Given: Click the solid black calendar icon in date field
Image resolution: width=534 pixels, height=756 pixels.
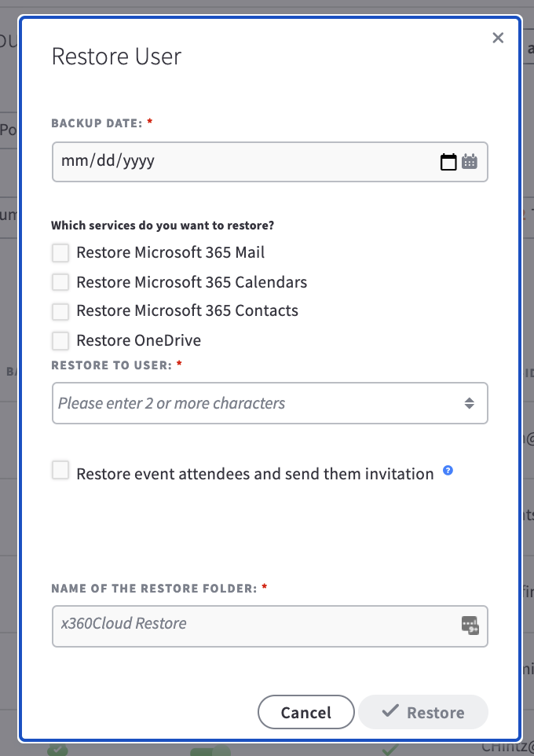Looking at the screenshot, I should point(448,162).
